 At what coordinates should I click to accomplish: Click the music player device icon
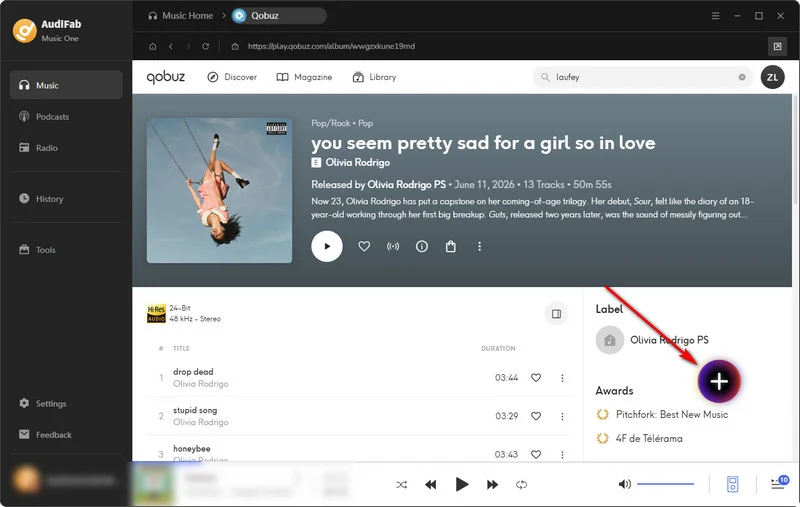(732, 484)
